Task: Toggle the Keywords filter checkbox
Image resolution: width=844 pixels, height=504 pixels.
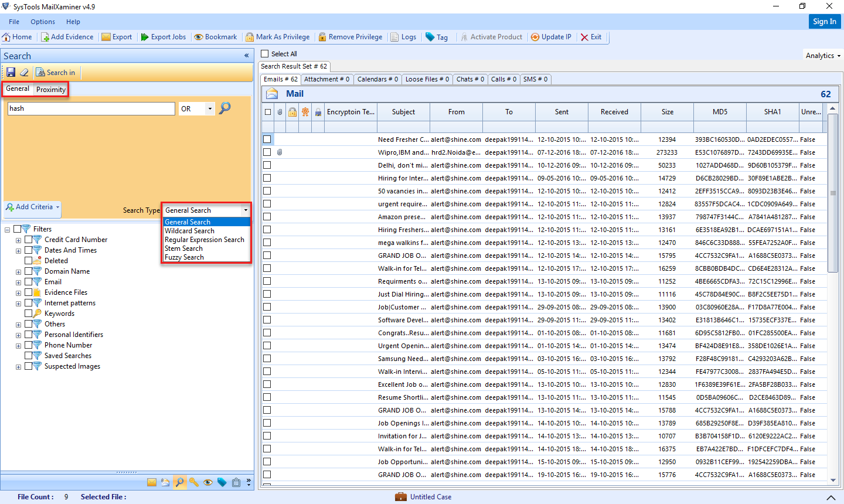Action: (28, 314)
